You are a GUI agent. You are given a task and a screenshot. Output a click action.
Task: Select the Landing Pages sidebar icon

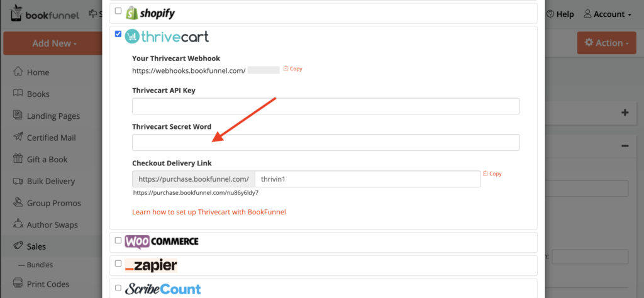[18, 115]
